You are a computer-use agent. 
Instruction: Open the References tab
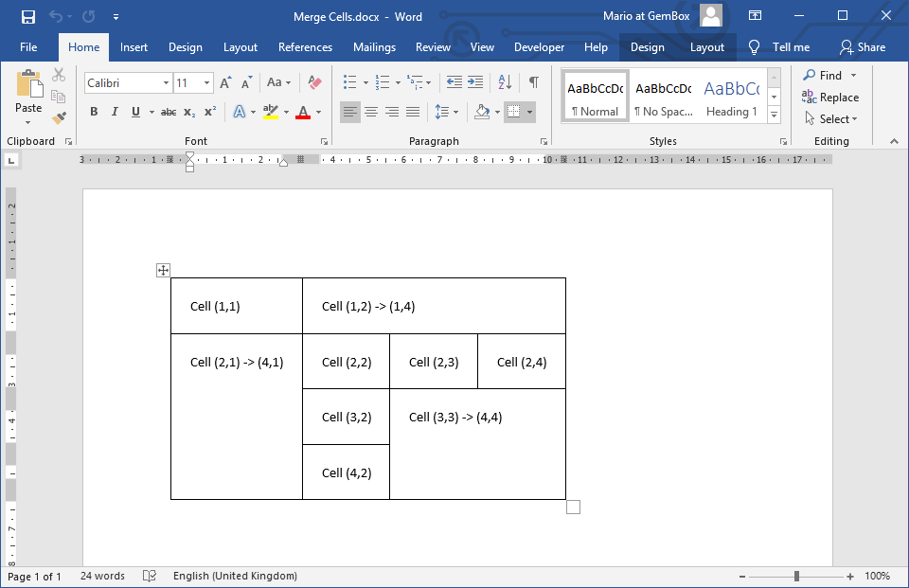pos(305,47)
